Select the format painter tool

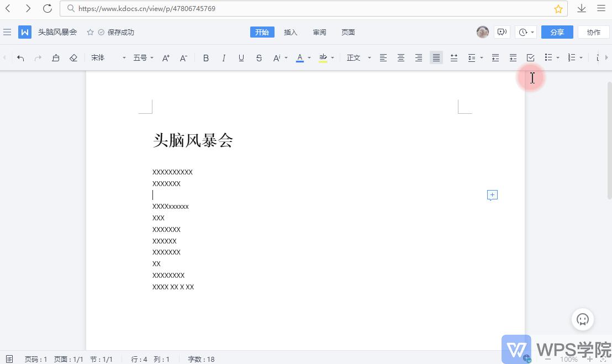coord(56,57)
